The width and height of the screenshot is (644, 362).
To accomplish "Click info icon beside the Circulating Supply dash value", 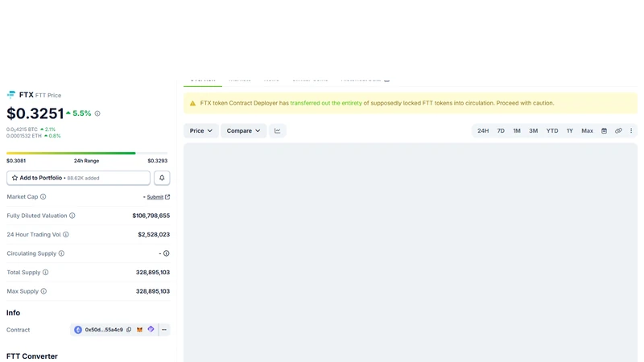I will [x=167, y=253].
